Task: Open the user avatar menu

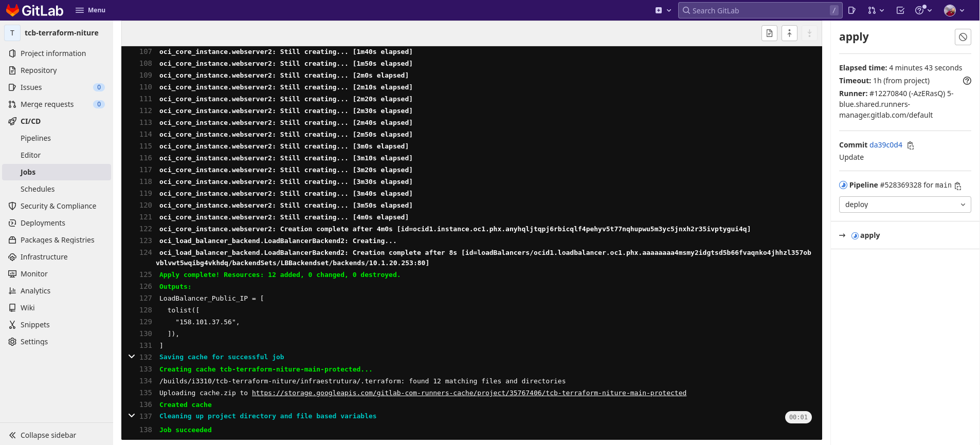Action: tap(954, 10)
